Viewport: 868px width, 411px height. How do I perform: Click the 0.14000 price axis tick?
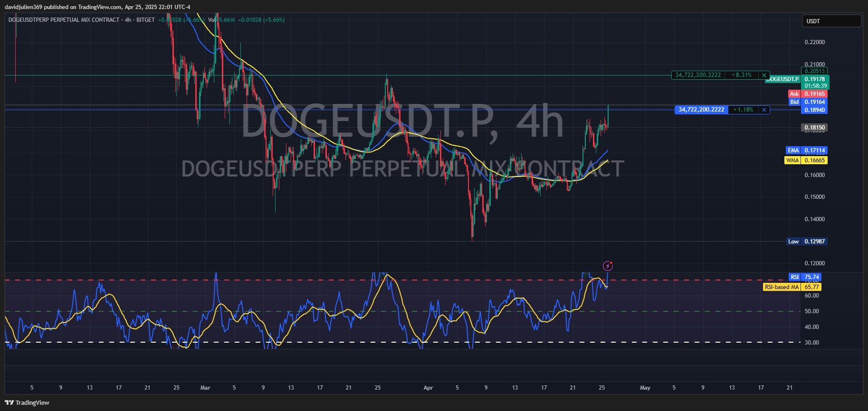(815, 219)
